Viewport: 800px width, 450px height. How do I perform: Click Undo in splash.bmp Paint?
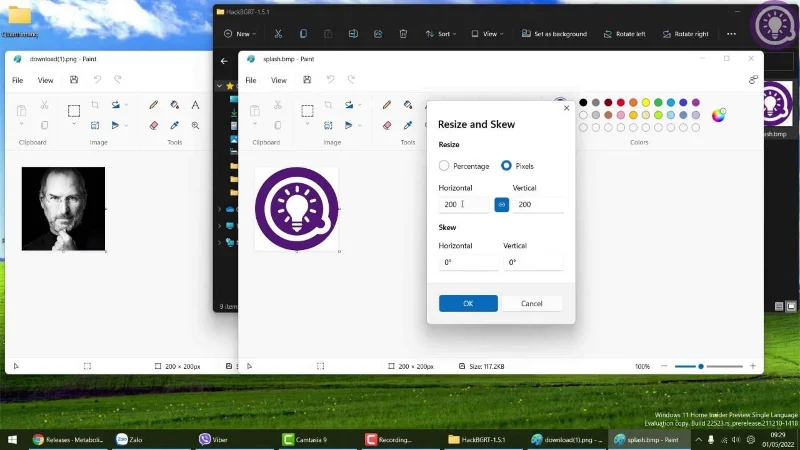click(x=331, y=80)
